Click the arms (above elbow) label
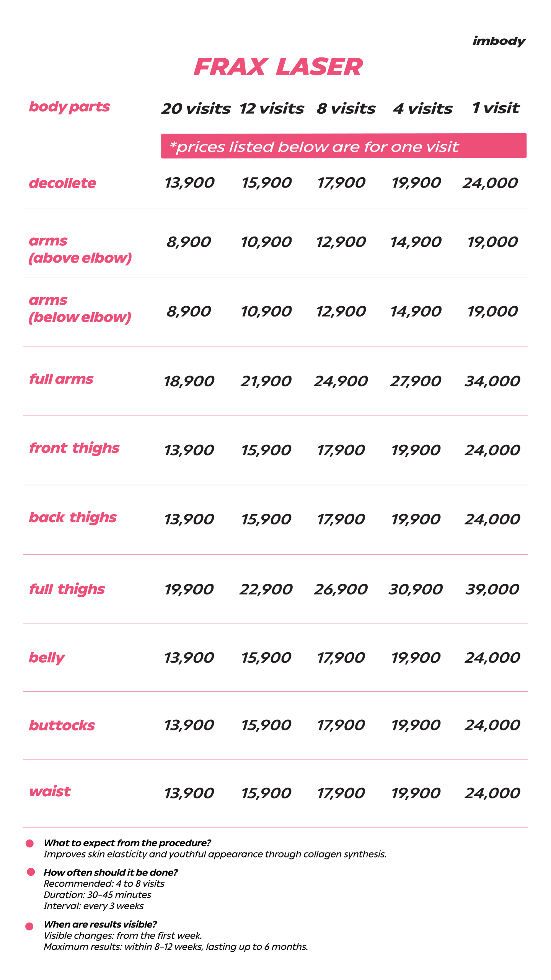Viewport: 551px width, 980px height. pyautogui.click(x=80, y=249)
